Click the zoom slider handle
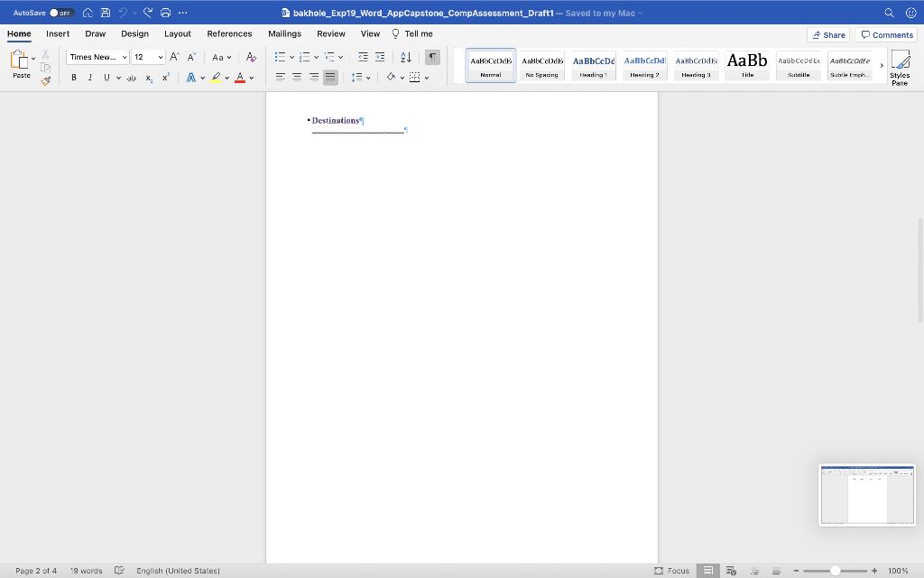The image size is (924, 578). (x=835, y=571)
